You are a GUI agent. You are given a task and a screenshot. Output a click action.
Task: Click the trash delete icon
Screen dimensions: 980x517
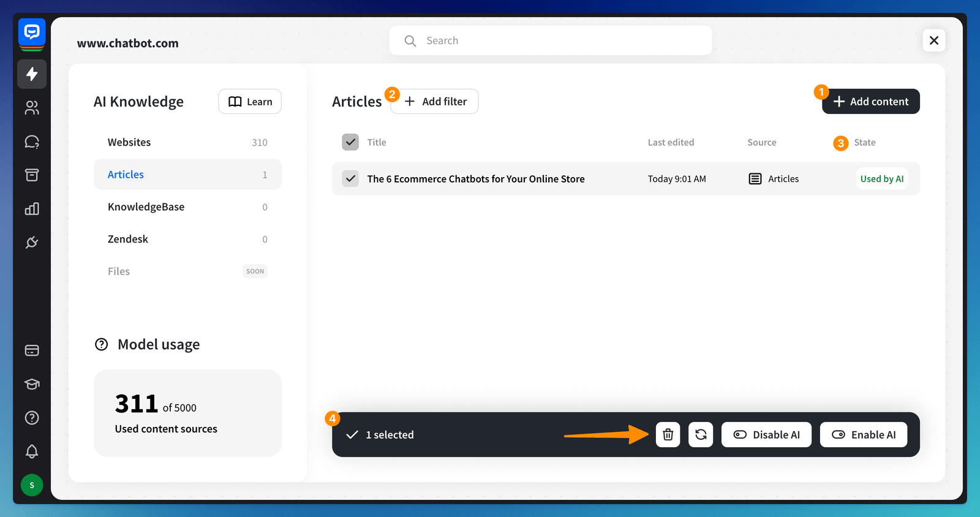click(x=668, y=435)
